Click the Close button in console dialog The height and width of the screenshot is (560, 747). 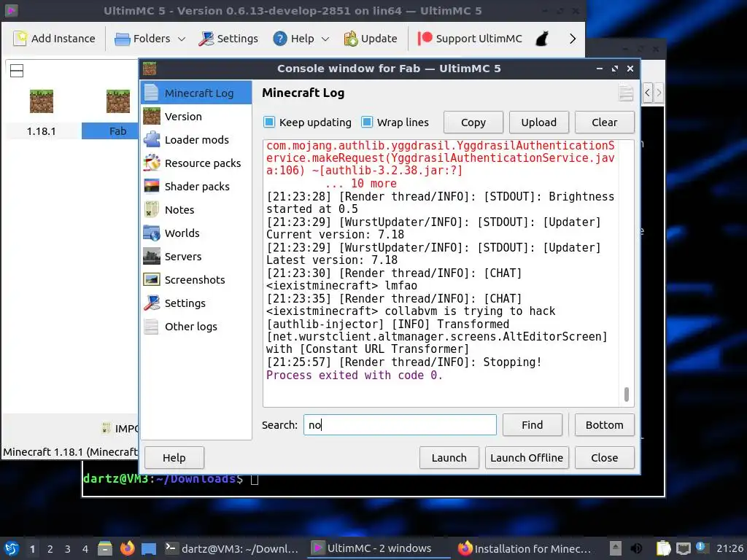pyautogui.click(x=605, y=458)
